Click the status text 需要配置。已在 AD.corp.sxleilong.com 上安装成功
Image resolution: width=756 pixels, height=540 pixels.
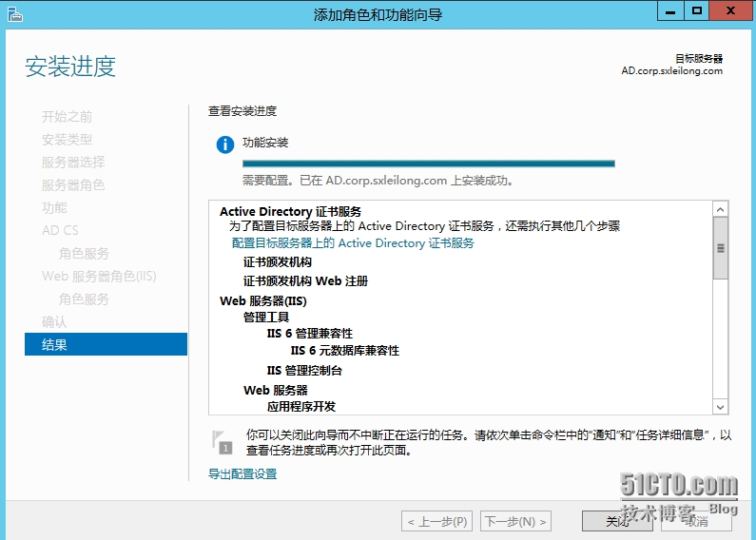[378, 181]
